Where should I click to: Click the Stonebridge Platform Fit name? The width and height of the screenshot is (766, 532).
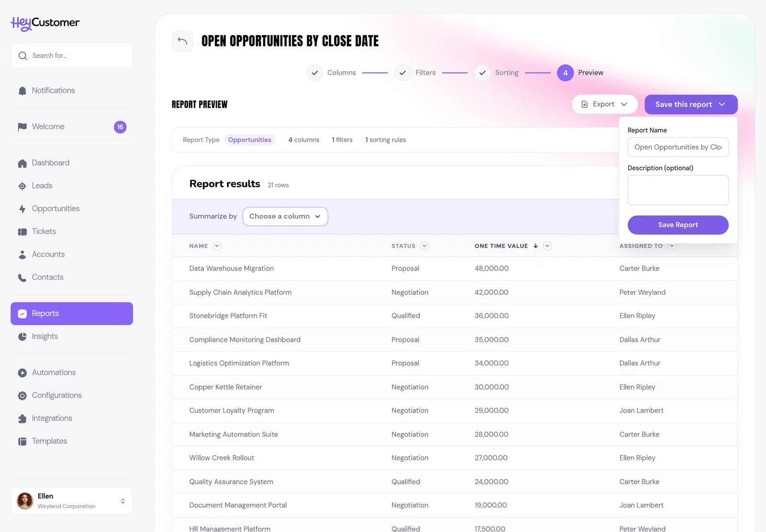click(x=228, y=316)
